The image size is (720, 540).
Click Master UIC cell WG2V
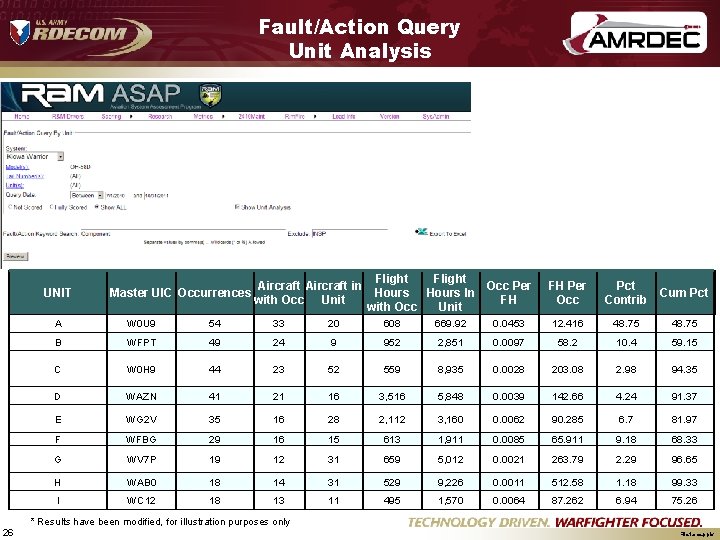141,419
